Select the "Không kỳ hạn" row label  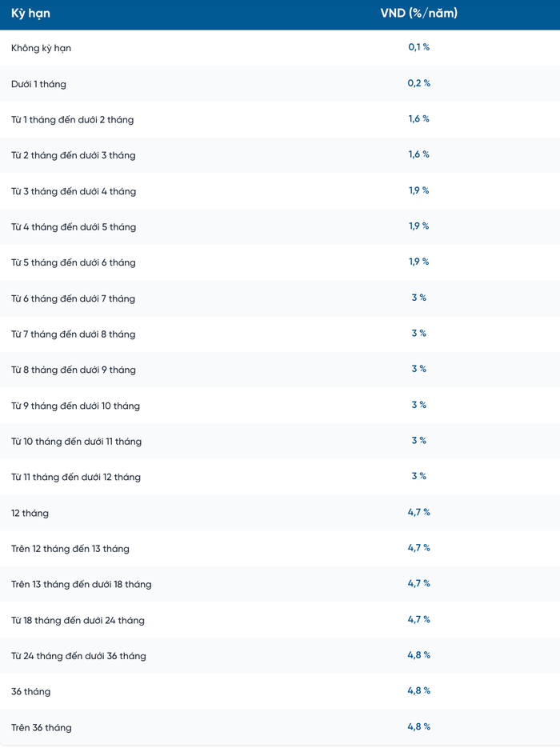[x=42, y=48]
